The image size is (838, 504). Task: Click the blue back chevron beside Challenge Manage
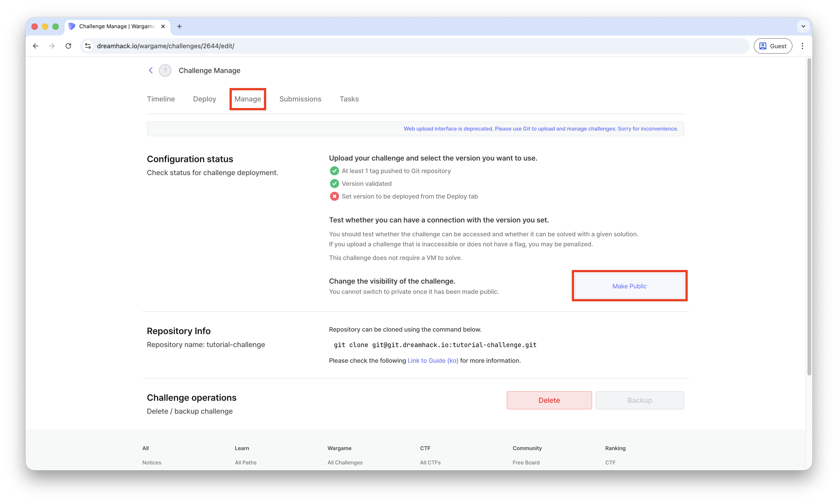click(151, 70)
